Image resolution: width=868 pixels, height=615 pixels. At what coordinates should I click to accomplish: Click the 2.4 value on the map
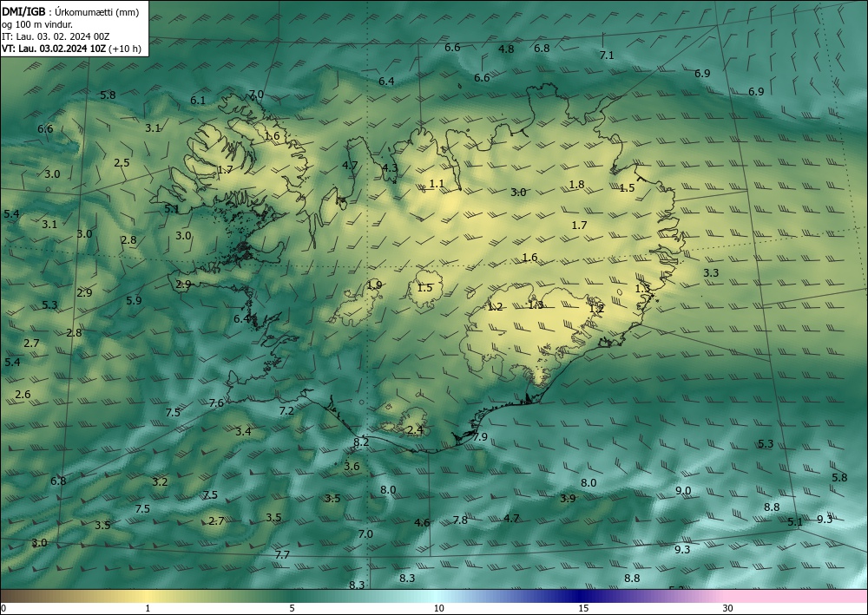[415, 429]
